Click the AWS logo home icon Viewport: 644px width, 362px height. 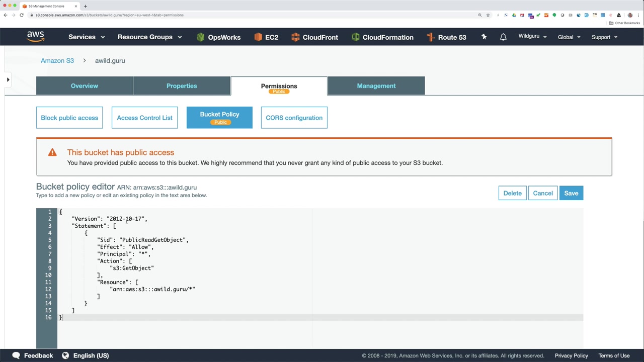[36, 37]
